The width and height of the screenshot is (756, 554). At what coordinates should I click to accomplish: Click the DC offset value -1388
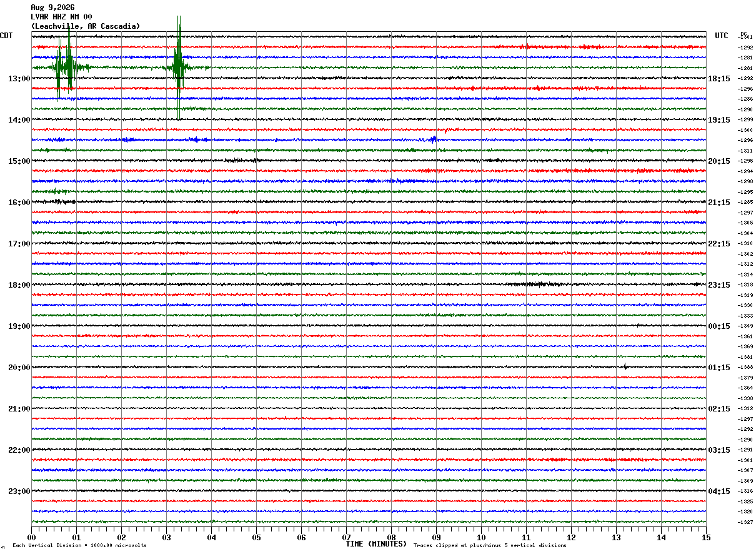745,368
